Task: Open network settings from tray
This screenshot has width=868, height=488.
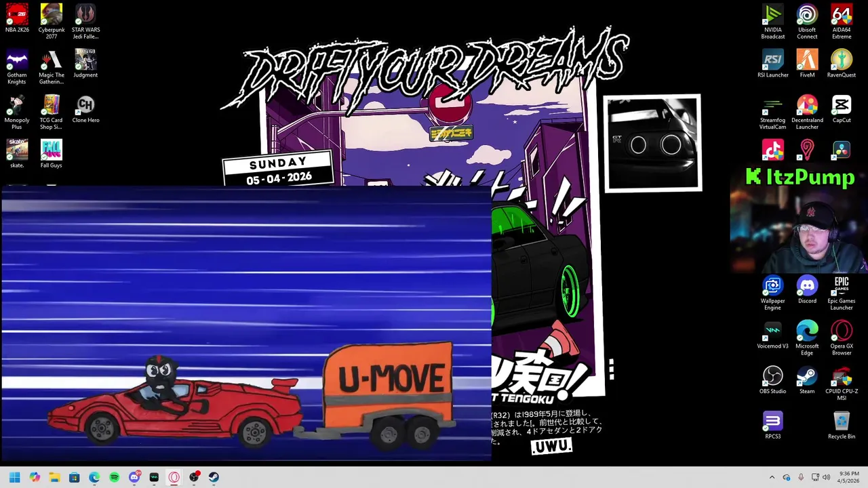Action: click(x=815, y=477)
